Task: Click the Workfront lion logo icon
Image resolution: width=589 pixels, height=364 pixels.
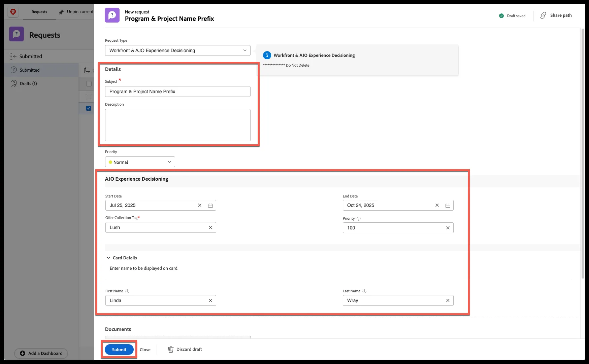Action: coord(13,12)
